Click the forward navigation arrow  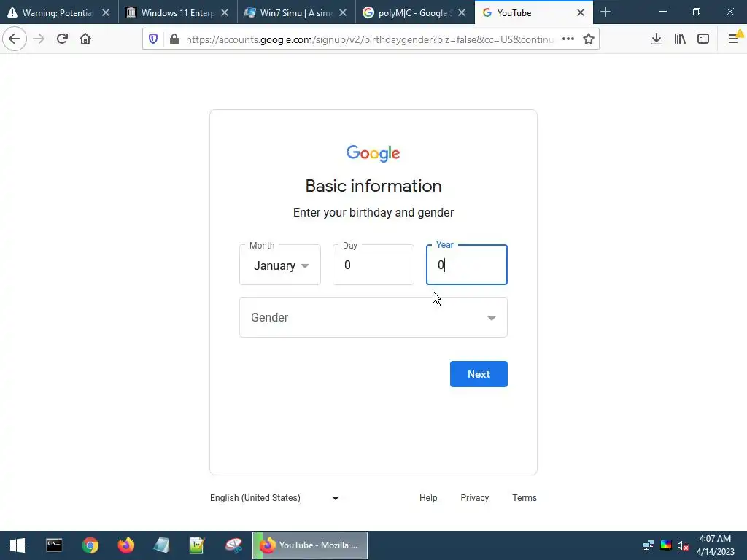click(x=39, y=39)
